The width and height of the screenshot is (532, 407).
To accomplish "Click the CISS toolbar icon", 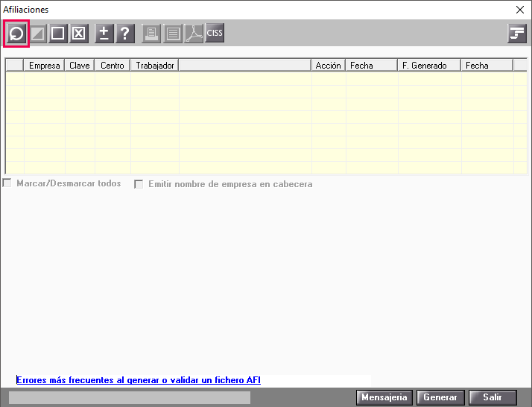I will pyautogui.click(x=215, y=33).
